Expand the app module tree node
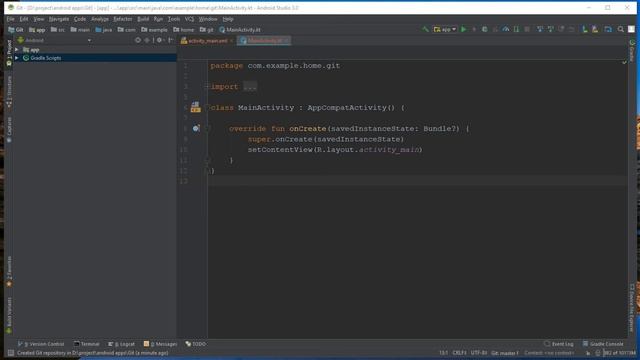The image size is (640, 360). pyautogui.click(x=17, y=49)
